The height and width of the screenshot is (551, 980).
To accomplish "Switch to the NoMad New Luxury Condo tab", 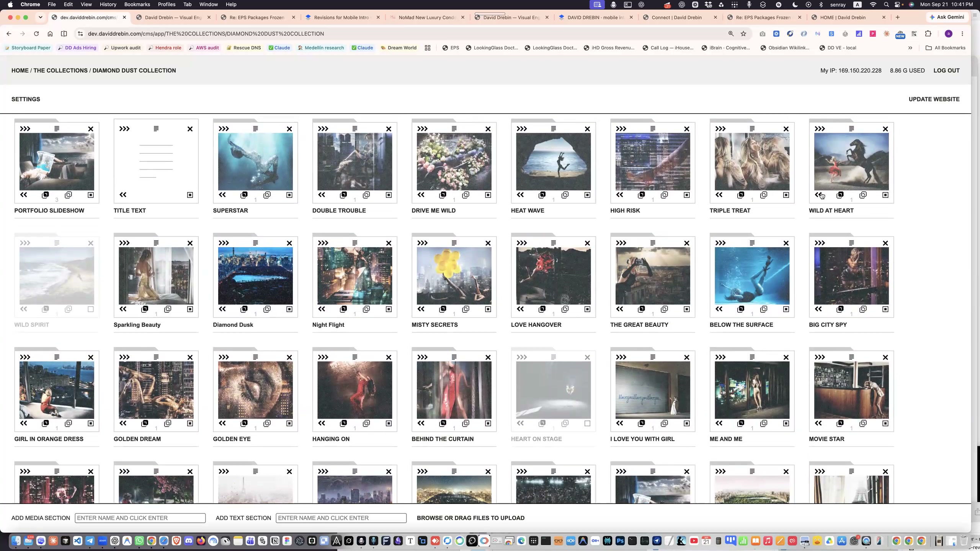I will click(x=426, y=17).
